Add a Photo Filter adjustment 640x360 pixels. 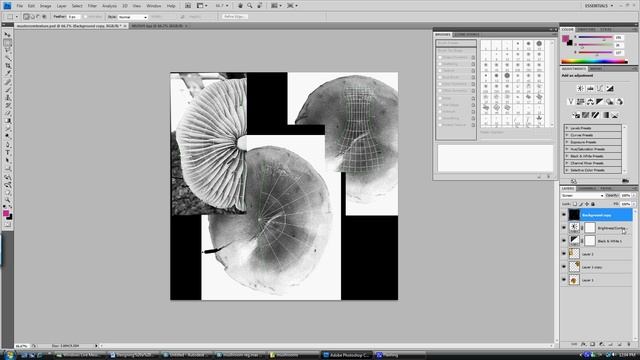(x=609, y=102)
